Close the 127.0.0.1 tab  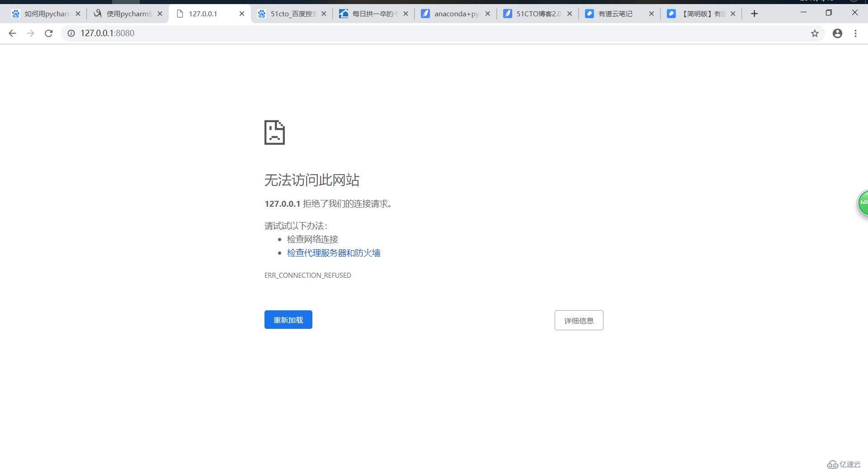pos(242,14)
